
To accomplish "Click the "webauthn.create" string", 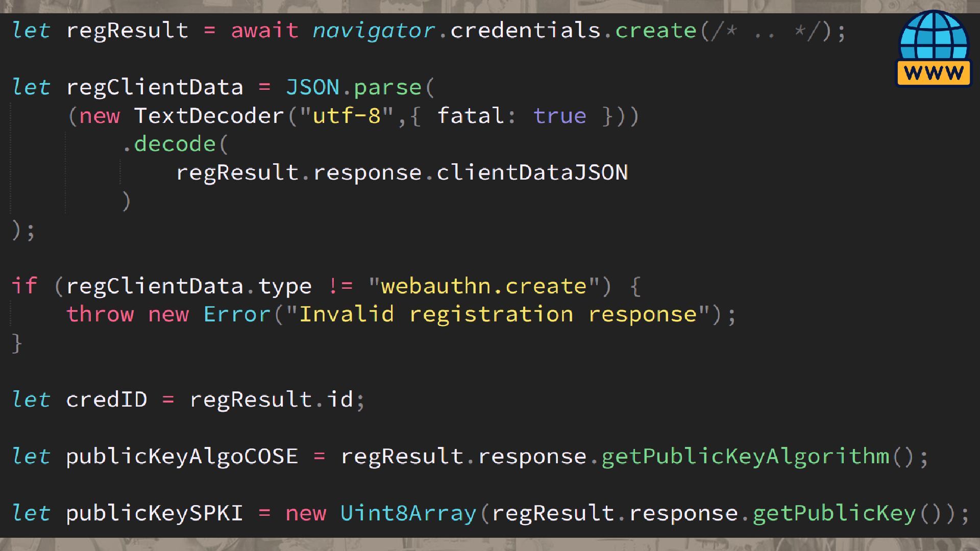I will pyautogui.click(x=484, y=286).
